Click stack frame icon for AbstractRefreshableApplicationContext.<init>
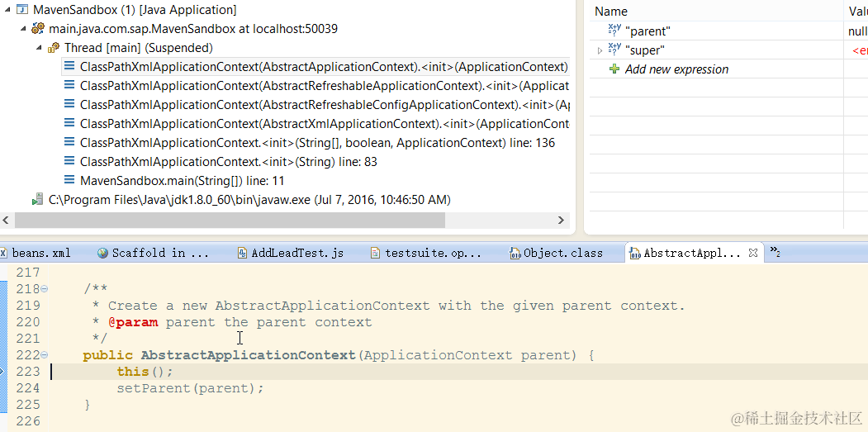The image size is (868, 432). (69, 85)
